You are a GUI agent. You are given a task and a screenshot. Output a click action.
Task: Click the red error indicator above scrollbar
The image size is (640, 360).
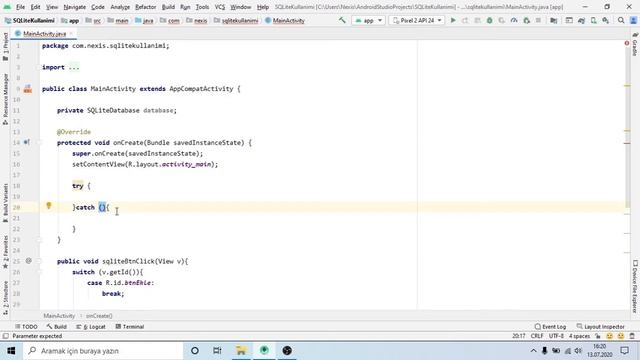(627, 43)
